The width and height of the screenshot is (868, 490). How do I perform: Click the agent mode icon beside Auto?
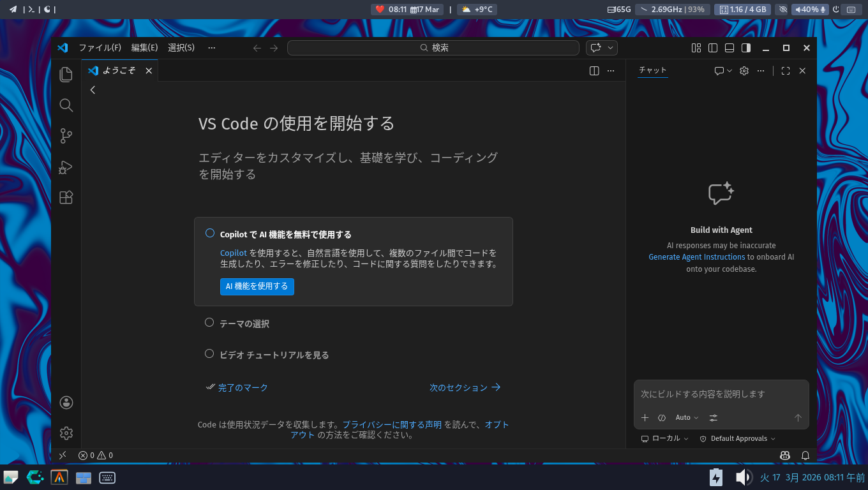click(x=662, y=418)
